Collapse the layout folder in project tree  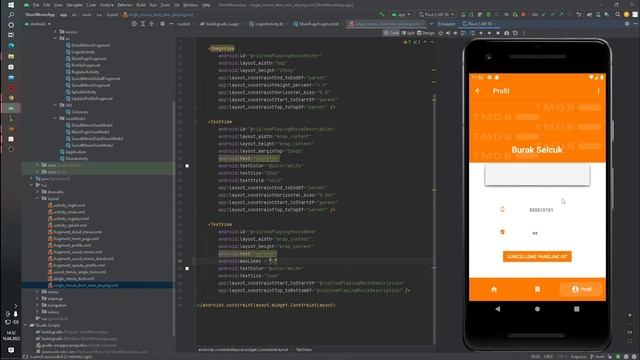38,198
